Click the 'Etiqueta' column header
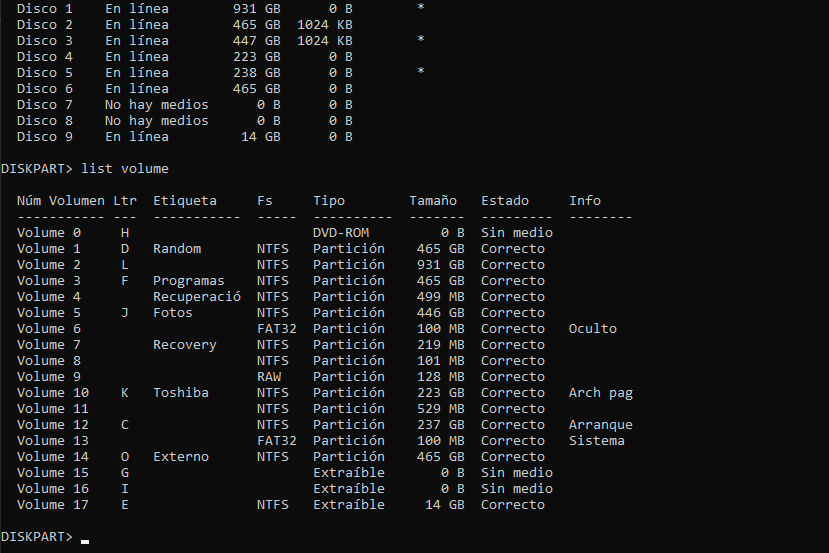This screenshot has width=829, height=553. pyautogui.click(x=184, y=200)
